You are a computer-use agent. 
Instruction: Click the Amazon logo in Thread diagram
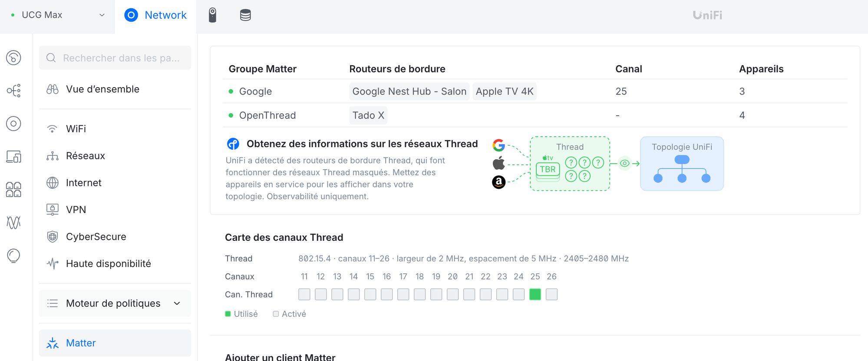[498, 182]
